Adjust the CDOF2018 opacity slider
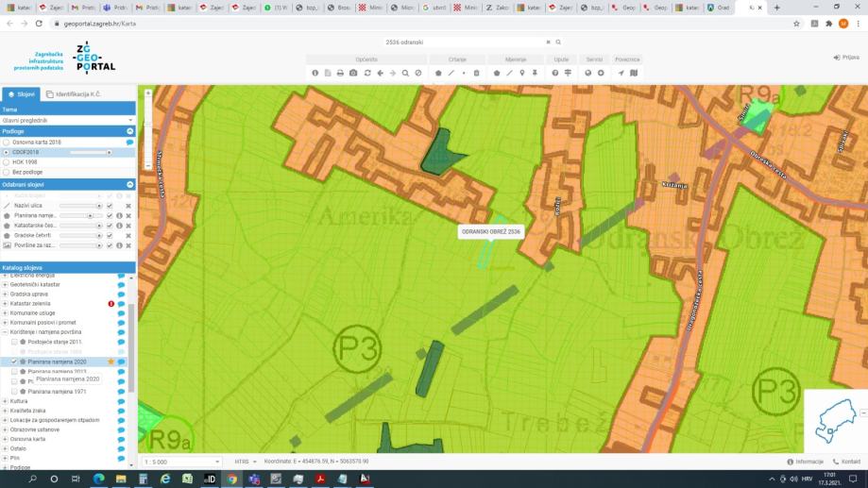868x488 pixels. point(90,152)
